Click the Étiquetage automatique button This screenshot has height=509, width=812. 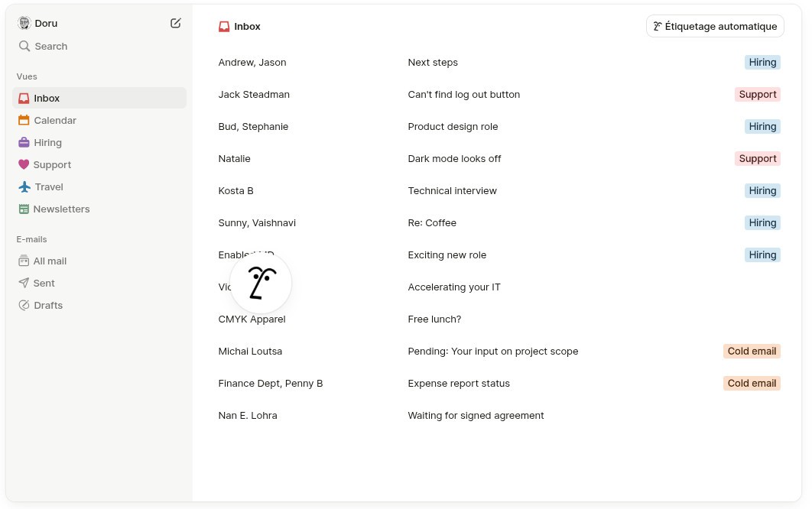point(715,26)
